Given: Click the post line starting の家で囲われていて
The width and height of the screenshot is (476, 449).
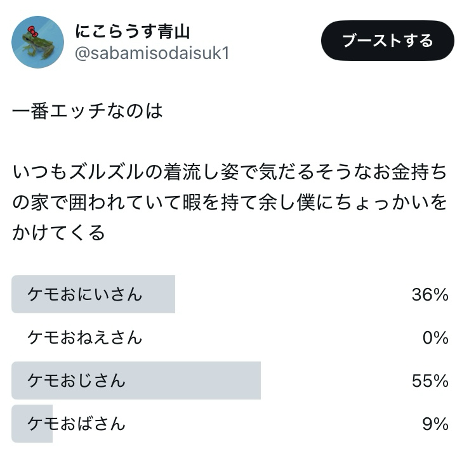Looking at the screenshot, I should [x=228, y=202].
